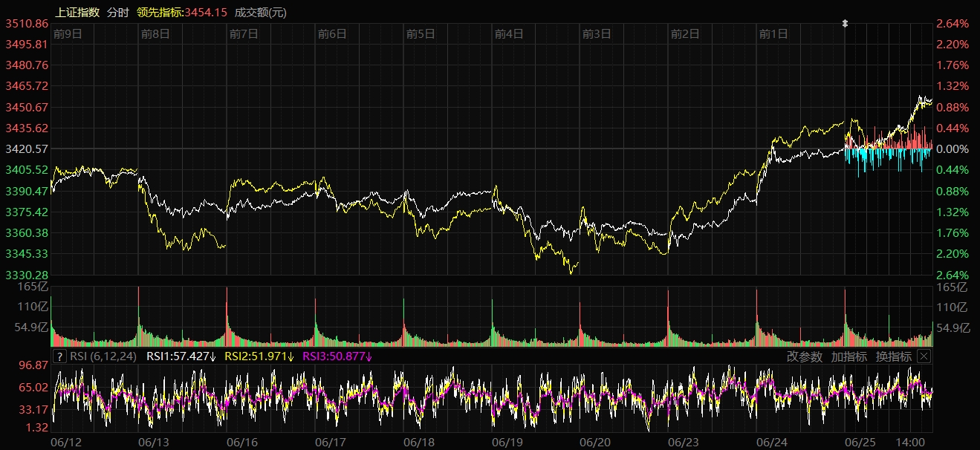Image resolution: width=980 pixels, height=450 pixels.
Task: Select the 分时 chart mode label
Action: [x=117, y=12]
